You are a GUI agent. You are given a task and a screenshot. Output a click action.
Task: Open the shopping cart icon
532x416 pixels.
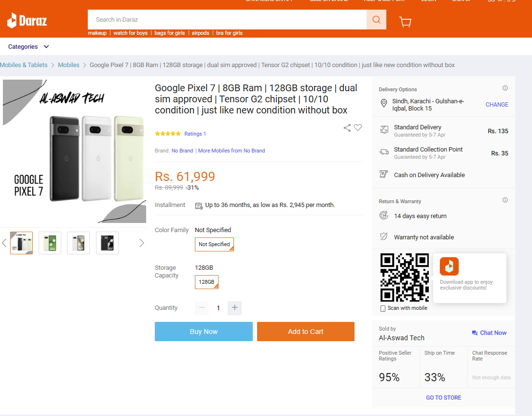tap(406, 22)
